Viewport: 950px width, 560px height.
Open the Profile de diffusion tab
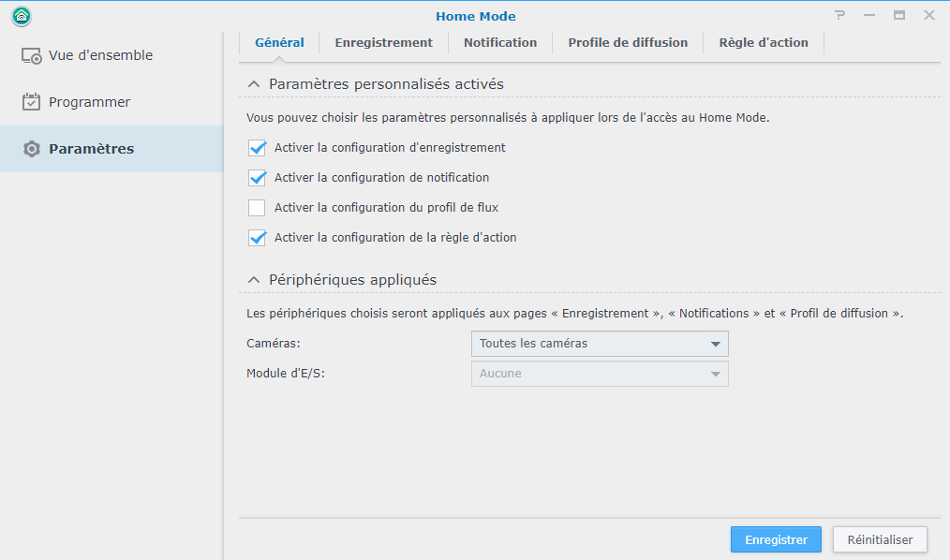click(x=628, y=42)
